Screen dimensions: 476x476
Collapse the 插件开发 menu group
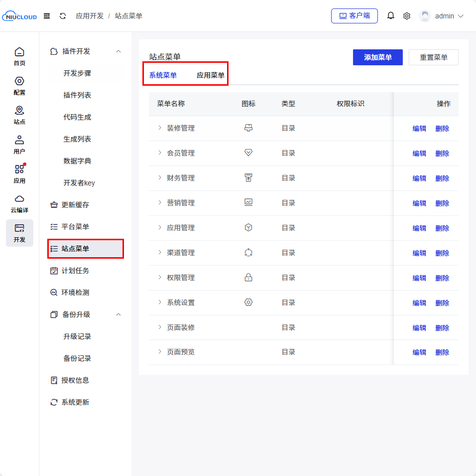[119, 51]
